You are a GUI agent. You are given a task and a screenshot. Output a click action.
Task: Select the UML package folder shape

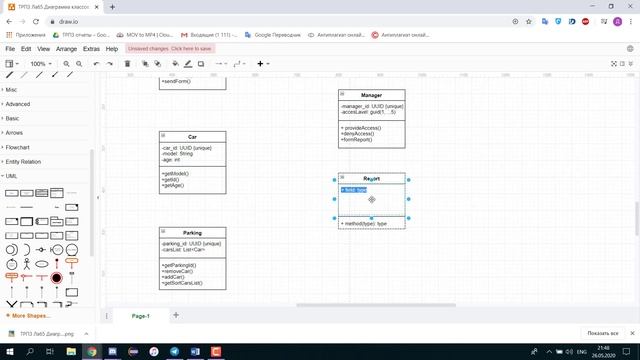pyautogui.click(x=57, y=221)
